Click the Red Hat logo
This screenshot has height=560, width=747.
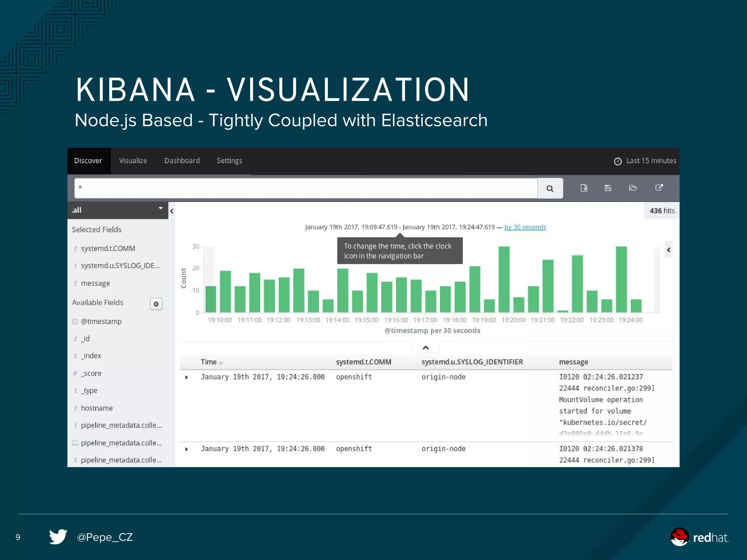[699, 537]
